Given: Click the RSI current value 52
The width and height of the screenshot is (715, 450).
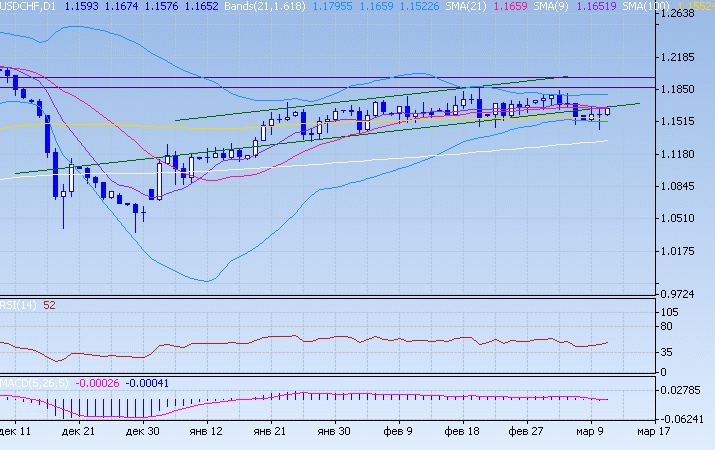Looking at the screenshot, I should pos(49,305).
